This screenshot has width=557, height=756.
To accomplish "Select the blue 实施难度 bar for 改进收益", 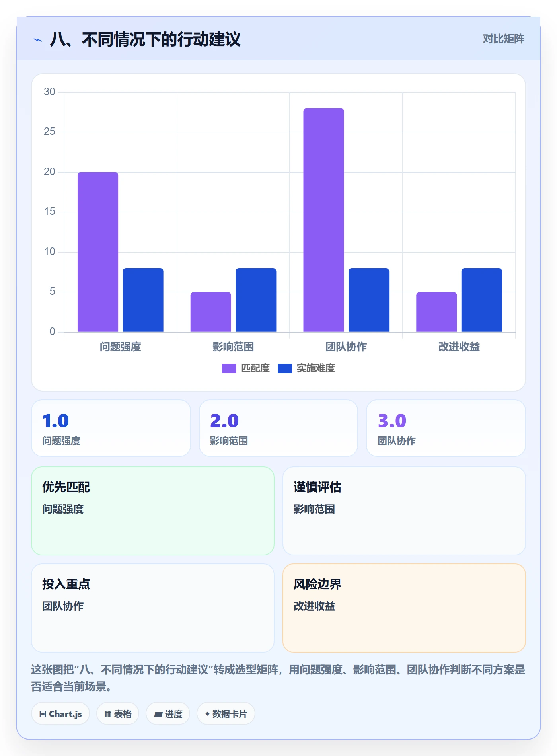I will click(x=482, y=300).
